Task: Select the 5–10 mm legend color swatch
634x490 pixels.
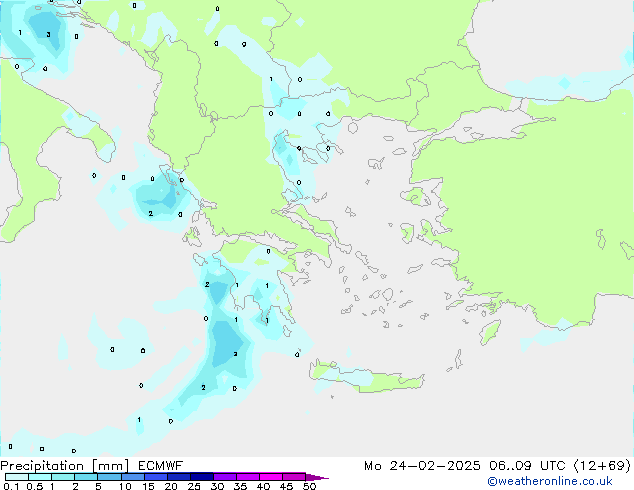Action: 109,477
